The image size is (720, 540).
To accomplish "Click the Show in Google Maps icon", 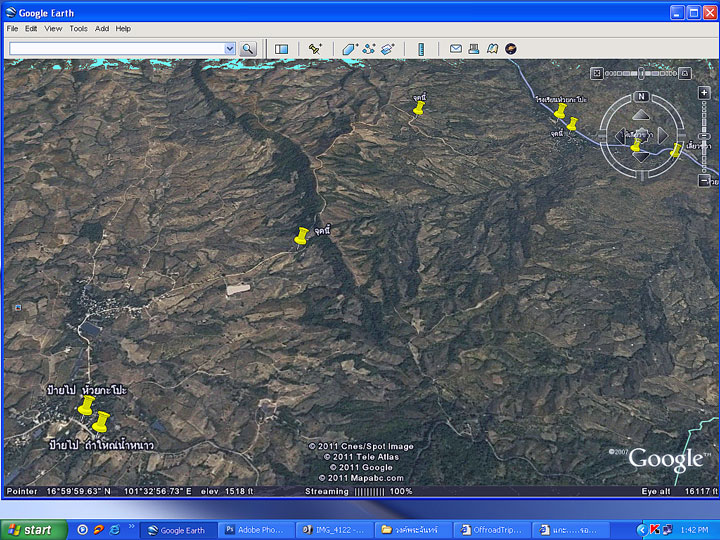I will click(492, 48).
